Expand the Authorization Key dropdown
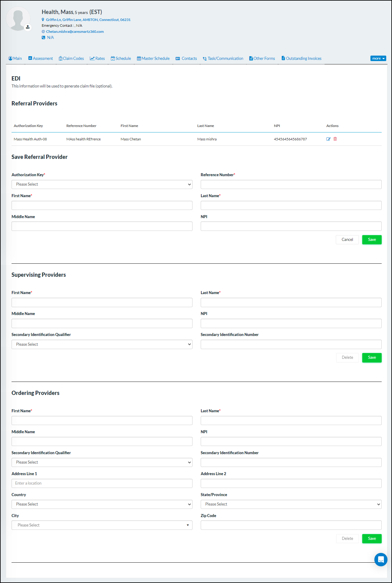Image resolution: width=392 pixels, height=583 pixels. [x=102, y=184]
